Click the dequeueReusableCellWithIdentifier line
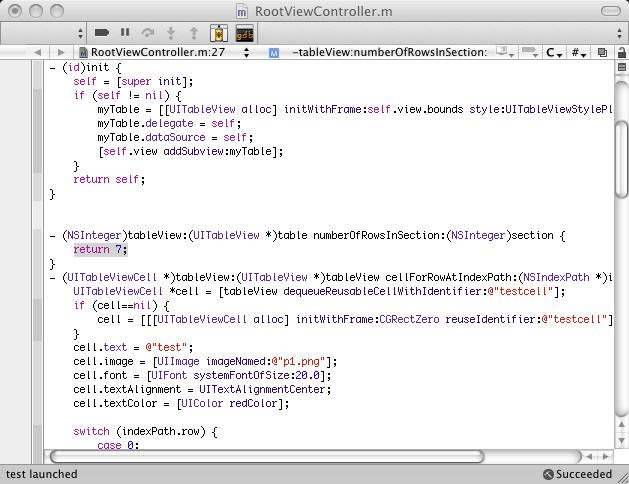The height and width of the screenshot is (484, 629). 319,292
